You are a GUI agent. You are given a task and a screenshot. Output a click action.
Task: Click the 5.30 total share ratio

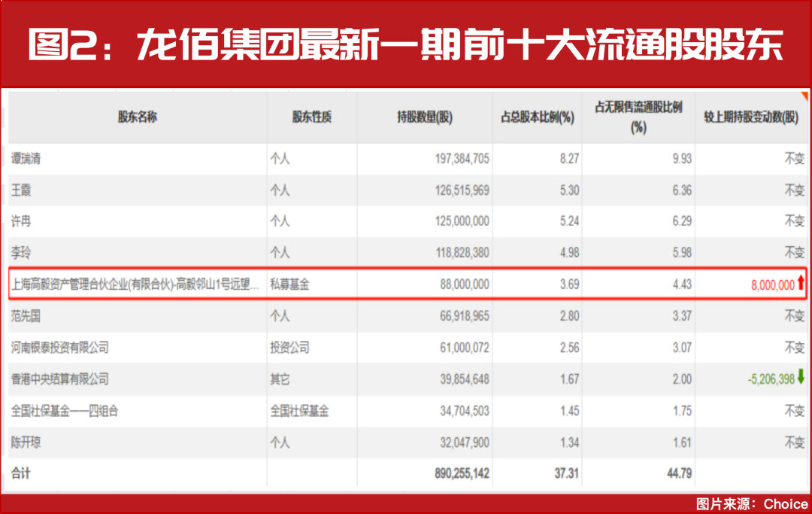(569, 190)
